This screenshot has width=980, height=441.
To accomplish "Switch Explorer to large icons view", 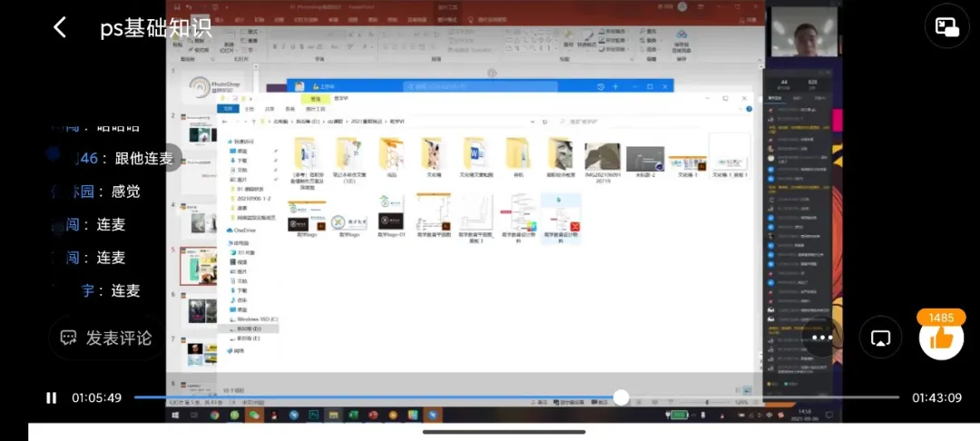I will (748, 390).
